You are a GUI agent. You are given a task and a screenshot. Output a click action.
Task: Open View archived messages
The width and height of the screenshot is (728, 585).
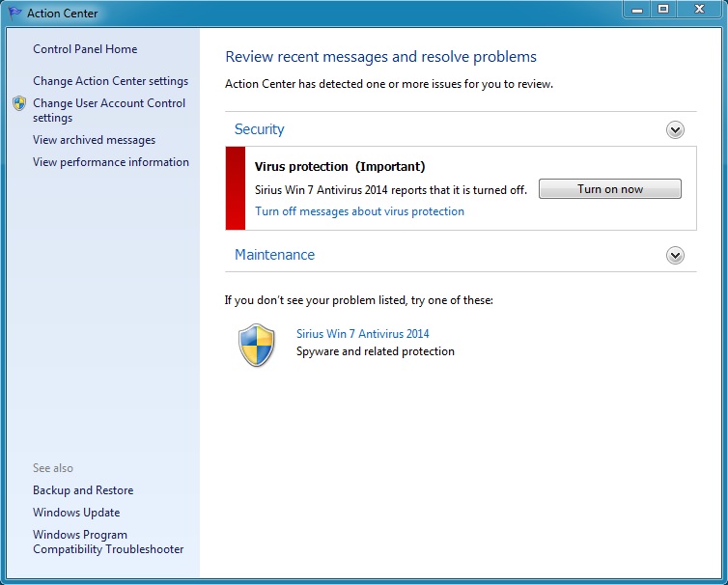pos(94,140)
